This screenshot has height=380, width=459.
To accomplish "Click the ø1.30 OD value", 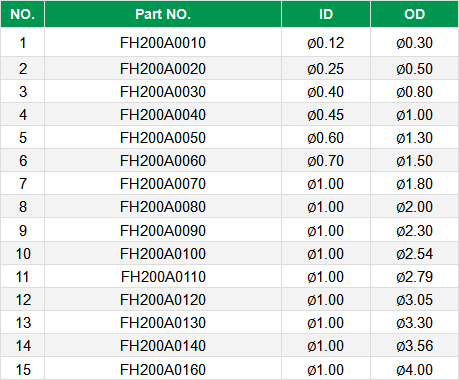I will (414, 138).
